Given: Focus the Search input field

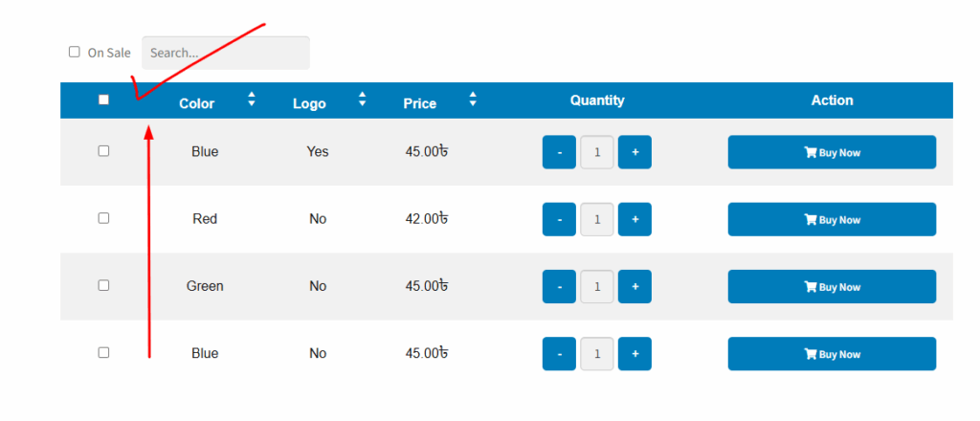Looking at the screenshot, I should pos(226,53).
